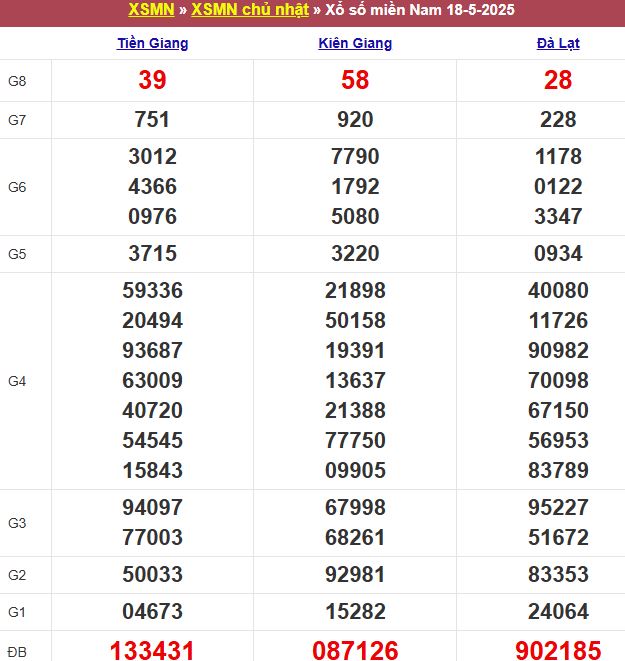Click G3 number 95227
This screenshot has height=661, width=625.
coord(558,507)
